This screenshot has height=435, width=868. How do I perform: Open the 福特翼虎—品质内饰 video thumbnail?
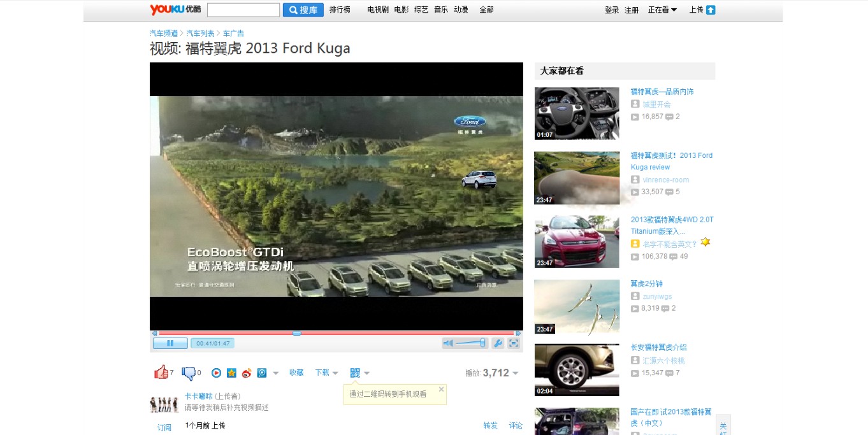coord(577,113)
